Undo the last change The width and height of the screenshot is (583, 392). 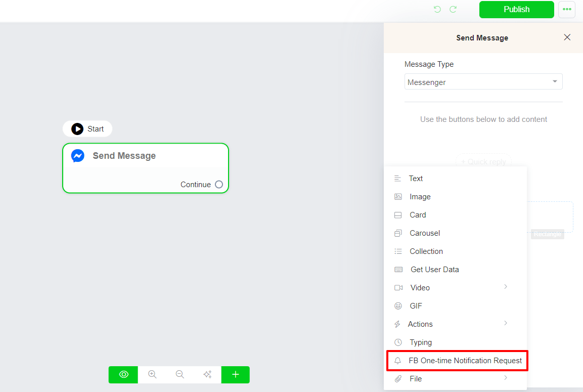tap(437, 9)
